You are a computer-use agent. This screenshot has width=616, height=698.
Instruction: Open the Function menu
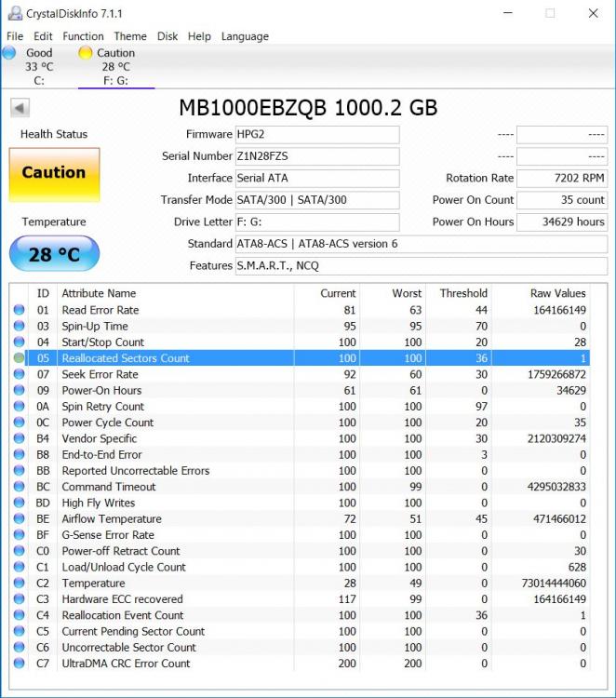click(x=83, y=36)
